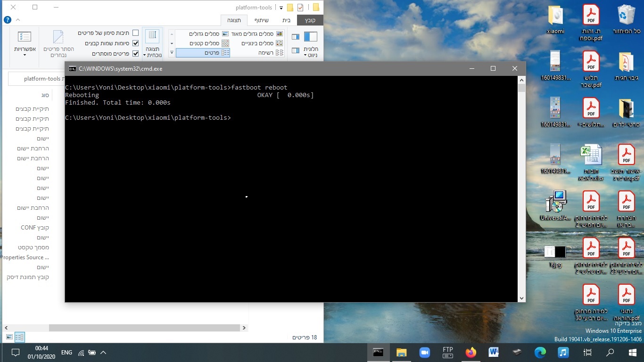Click the new folder icon in Explorer title bar
The width and height of the screenshot is (644, 362).
coord(290,8)
